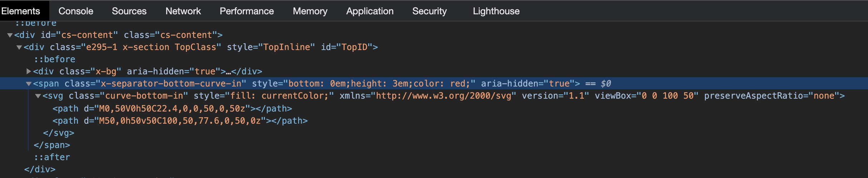Open the Sources tab
This screenshot has height=178, width=868.
(x=129, y=11)
